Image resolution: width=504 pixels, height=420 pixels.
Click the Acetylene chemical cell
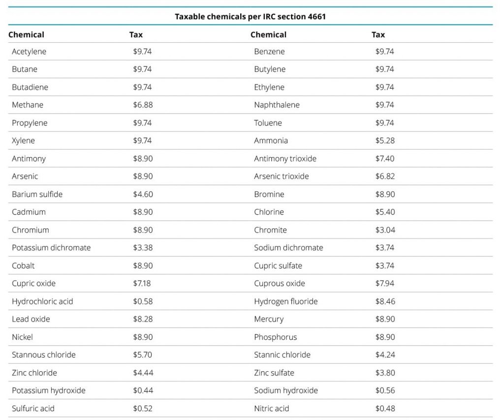pyautogui.click(x=29, y=52)
